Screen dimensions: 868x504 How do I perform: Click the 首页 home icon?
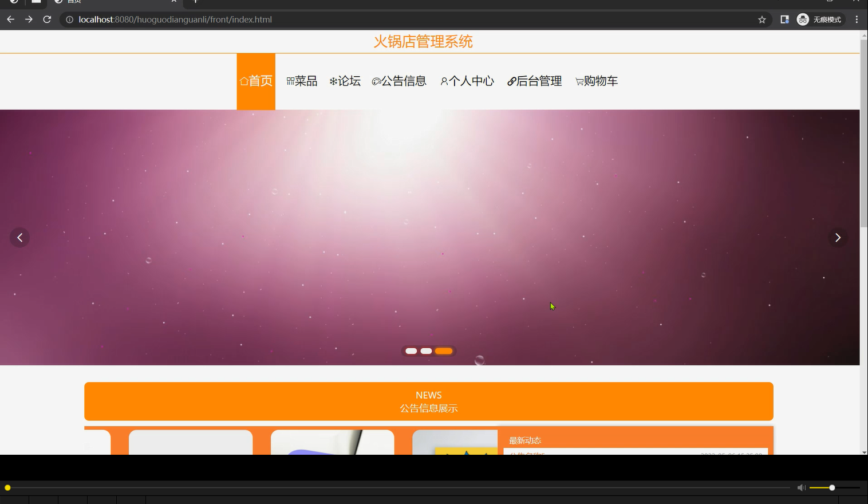click(244, 81)
